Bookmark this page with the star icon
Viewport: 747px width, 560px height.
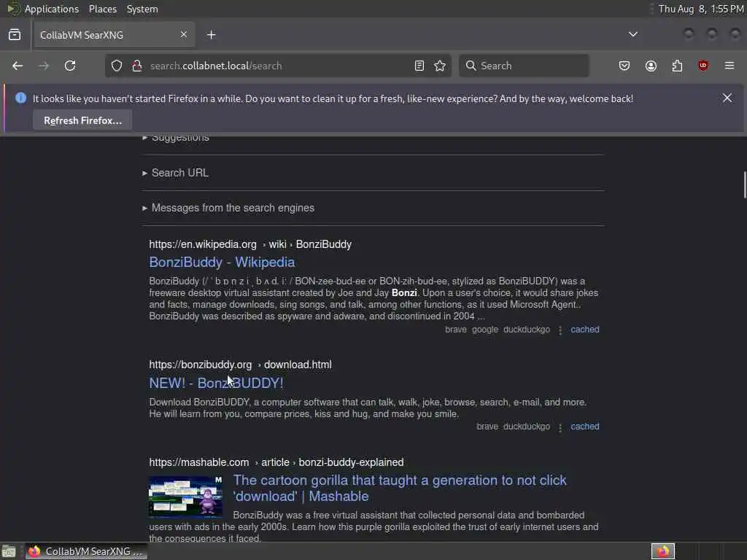[440, 66]
